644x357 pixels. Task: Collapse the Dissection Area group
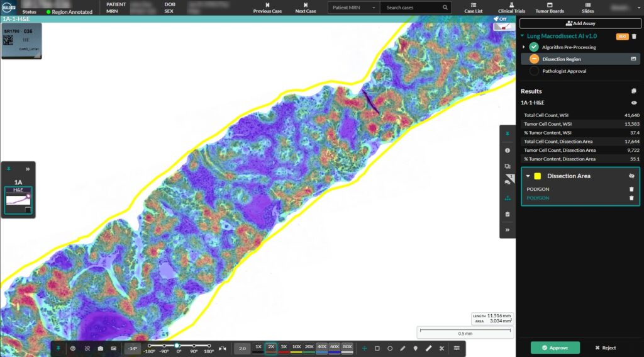pyautogui.click(x=528, y=176)
